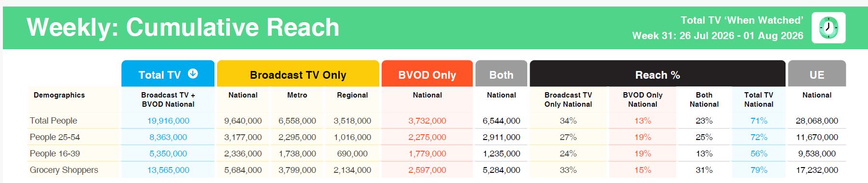Screen dimensions: 868x183
Task: Click the 71% Total TV National reach
Action: 759,121
